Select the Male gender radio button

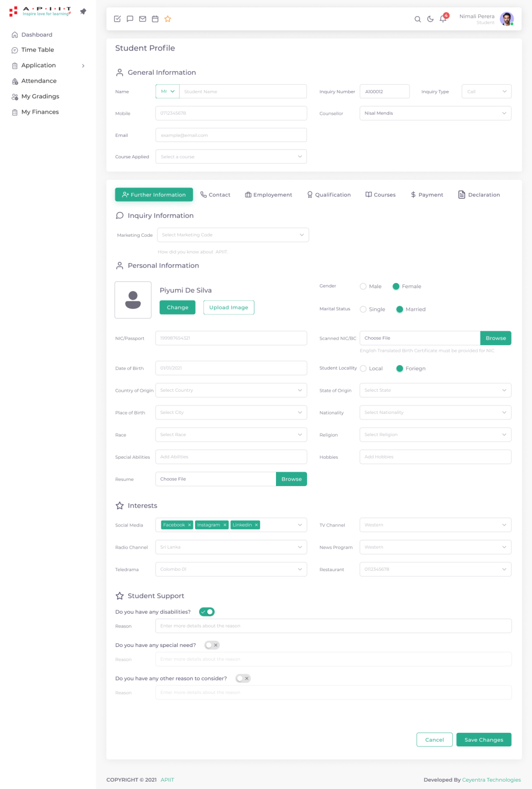coord(363,287)
